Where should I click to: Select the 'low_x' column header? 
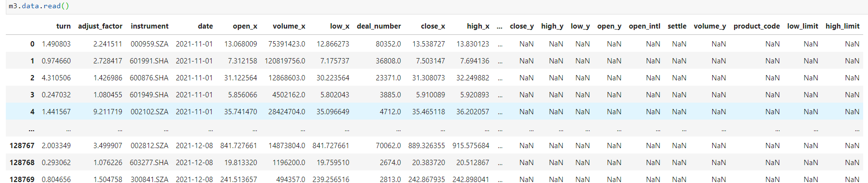click(x=340, y=26)
